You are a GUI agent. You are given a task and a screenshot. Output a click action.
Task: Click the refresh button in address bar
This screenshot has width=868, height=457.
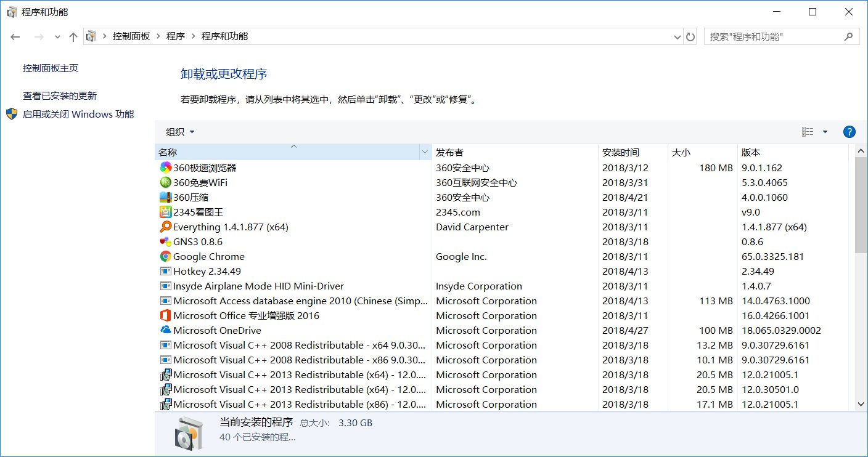690,36
